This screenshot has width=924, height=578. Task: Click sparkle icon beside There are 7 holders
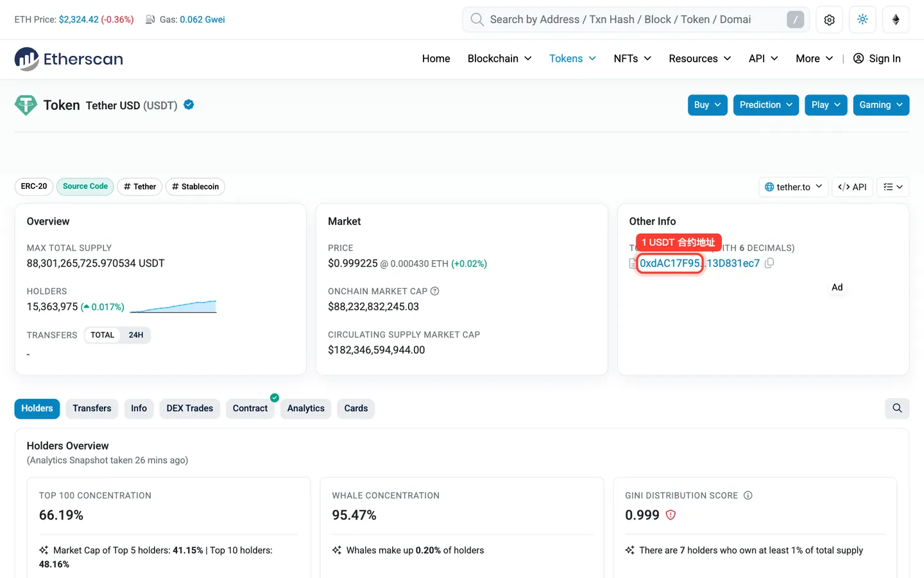[x=630, y=550]
